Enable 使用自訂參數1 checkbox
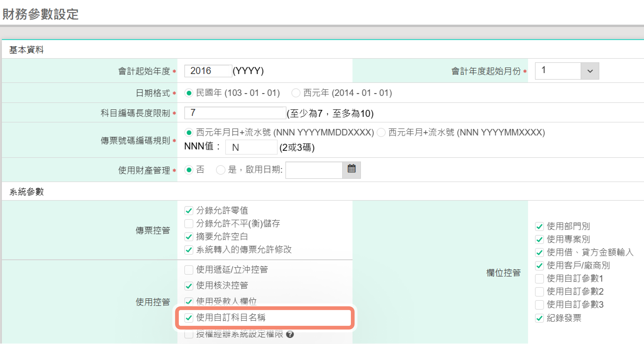 pyautogui.click(x=539, y=278)
